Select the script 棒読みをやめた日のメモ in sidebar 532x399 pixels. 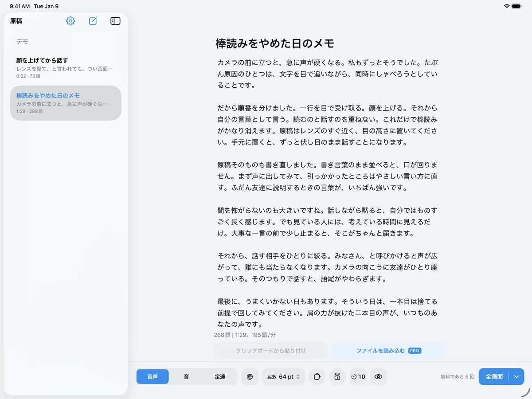pyautogui.click(x=66, y=103)
